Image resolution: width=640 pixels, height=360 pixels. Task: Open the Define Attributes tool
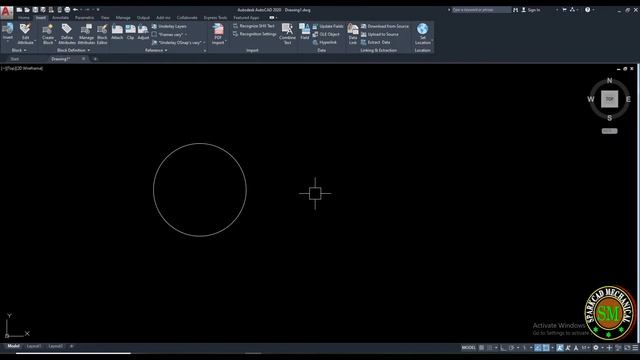tap(67, 33)
